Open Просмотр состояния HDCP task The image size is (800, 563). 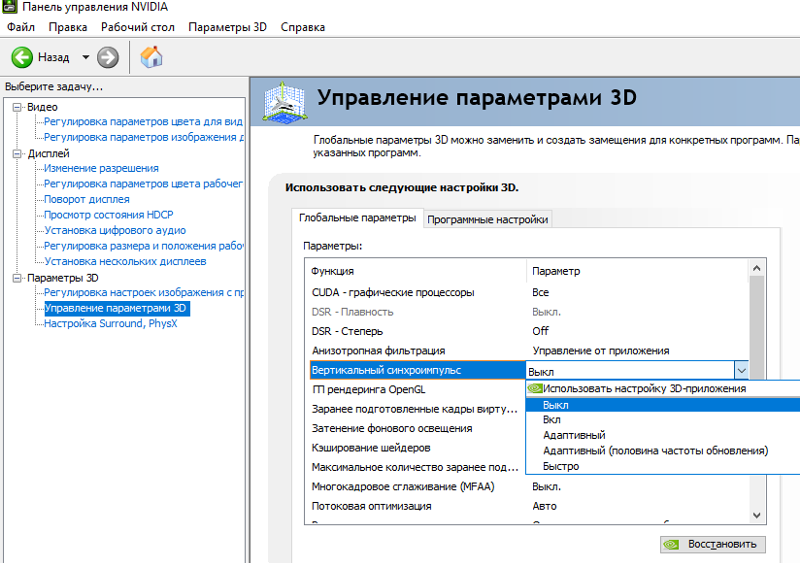click(x=109, y=215)
